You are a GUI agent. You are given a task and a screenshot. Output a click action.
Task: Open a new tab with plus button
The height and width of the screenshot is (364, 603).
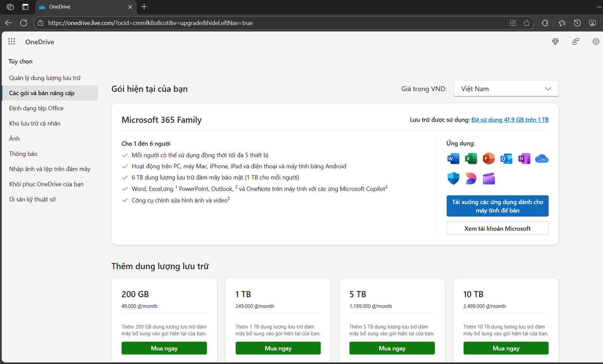pyautogui.click(x=144, y=7)
